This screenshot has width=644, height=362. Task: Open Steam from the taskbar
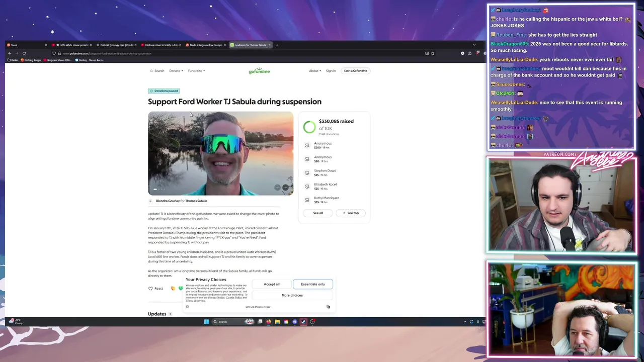click(x=303, y=322)
